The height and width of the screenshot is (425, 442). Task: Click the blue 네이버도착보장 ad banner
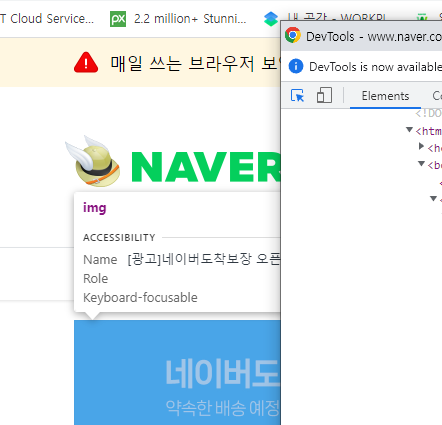point(177,372)
